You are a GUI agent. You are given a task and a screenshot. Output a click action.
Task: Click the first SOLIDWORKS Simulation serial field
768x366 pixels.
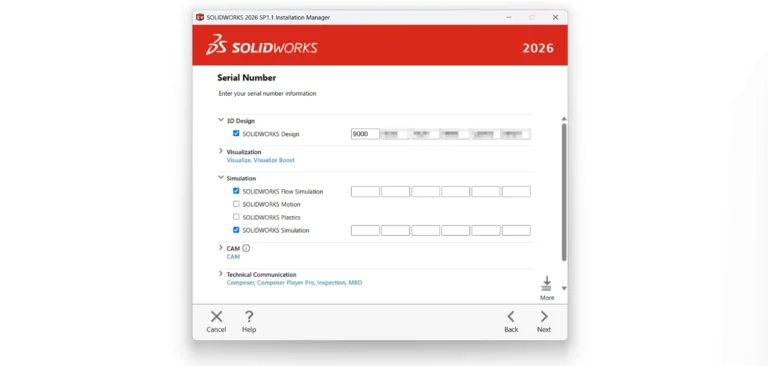click(365, 230)
